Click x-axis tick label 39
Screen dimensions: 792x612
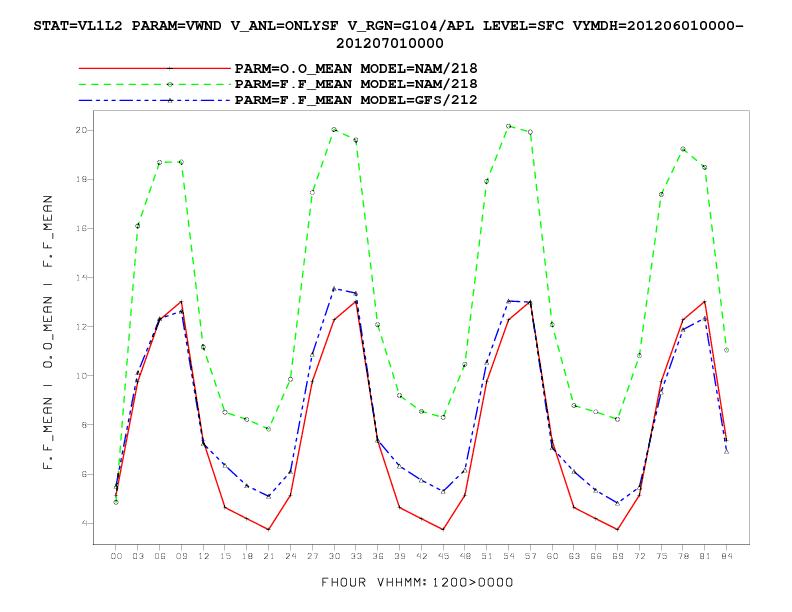click(x=400, y=556)
